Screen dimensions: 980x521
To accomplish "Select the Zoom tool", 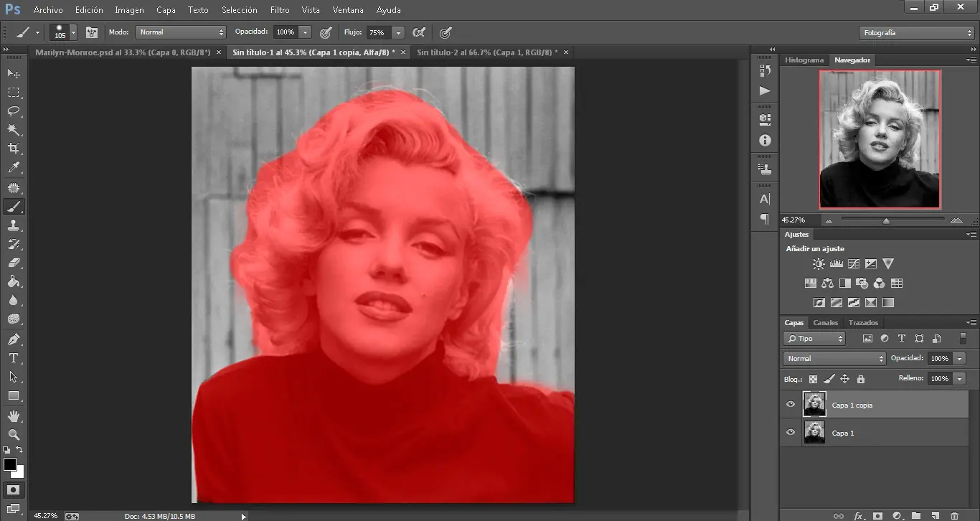I will [x=14, y=434].
